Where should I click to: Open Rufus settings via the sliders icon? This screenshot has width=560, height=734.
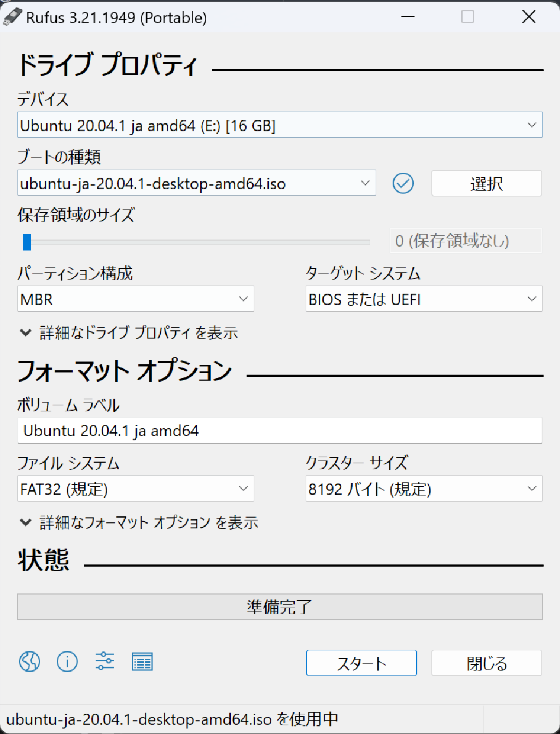click(104, 662)
